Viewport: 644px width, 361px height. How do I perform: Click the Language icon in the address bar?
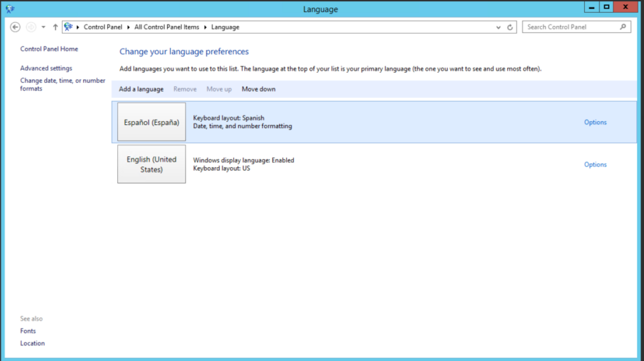point(68,27)
